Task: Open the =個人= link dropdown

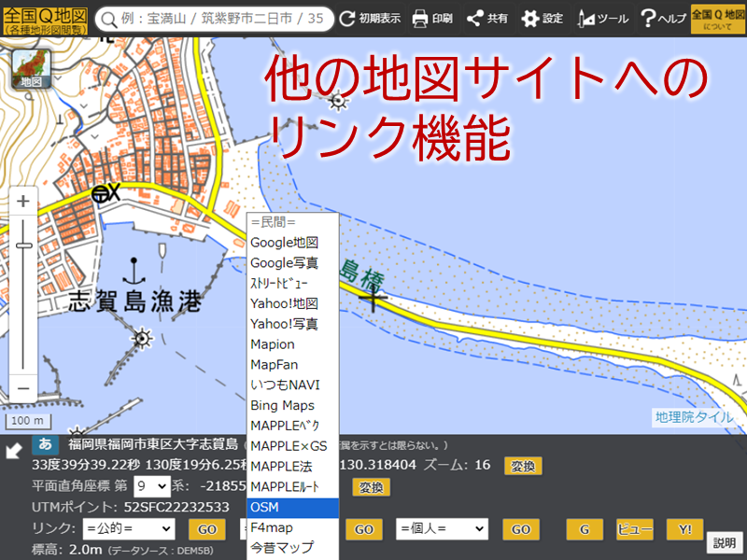Action: coord(441,529)
